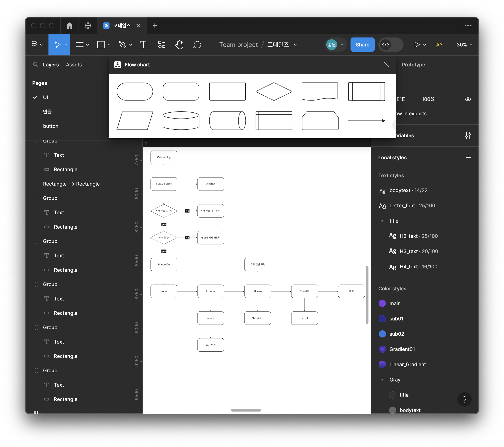Collapse the title text styles group

[382, 221]
